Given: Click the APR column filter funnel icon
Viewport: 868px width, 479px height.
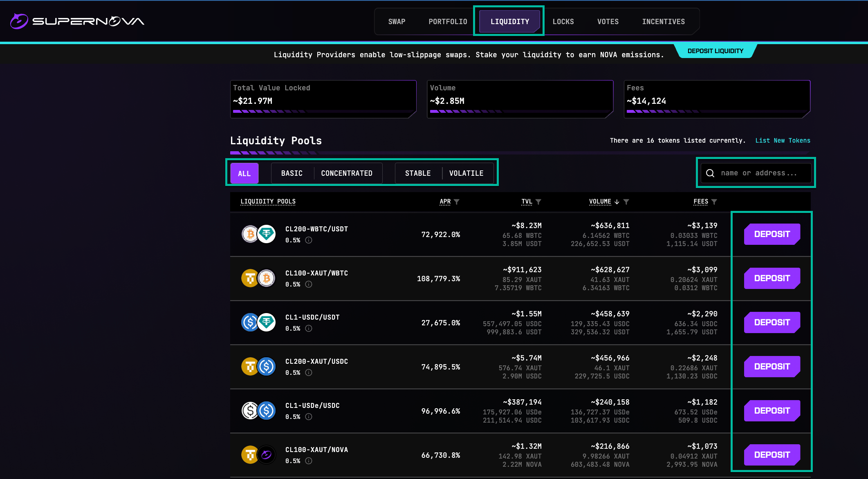Looking at the screenshot, I should point(457,202).
